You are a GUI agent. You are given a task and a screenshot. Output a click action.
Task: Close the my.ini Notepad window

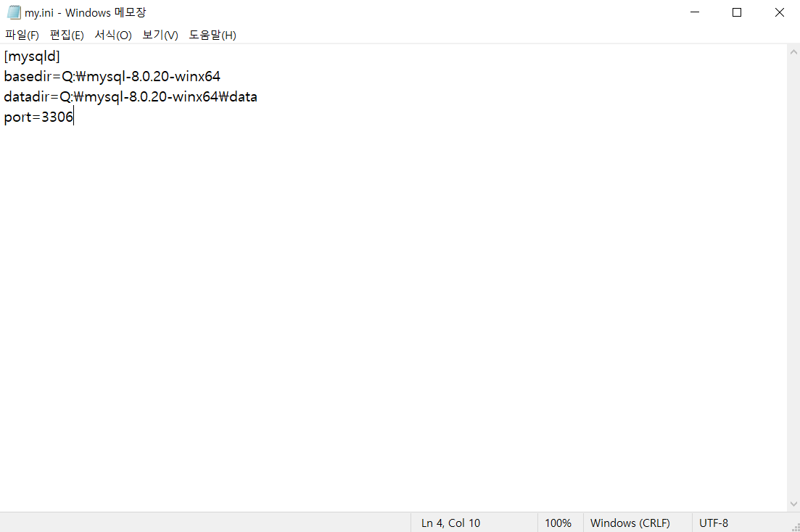[779, 12]
